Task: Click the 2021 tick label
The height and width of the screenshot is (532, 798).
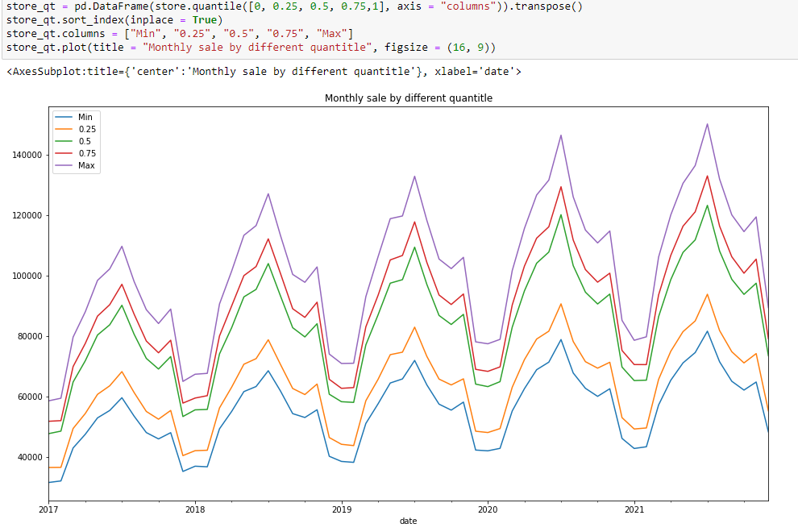Action: point(635,510)
